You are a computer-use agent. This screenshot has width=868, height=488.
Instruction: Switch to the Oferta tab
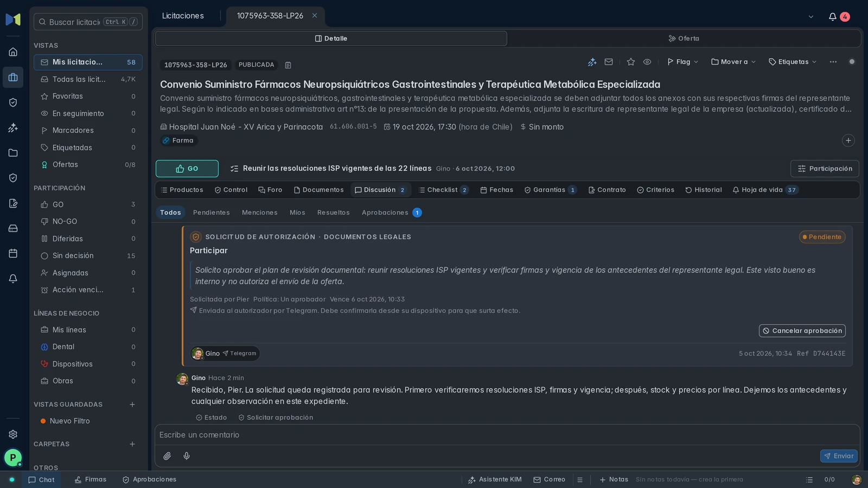point(684,38)
